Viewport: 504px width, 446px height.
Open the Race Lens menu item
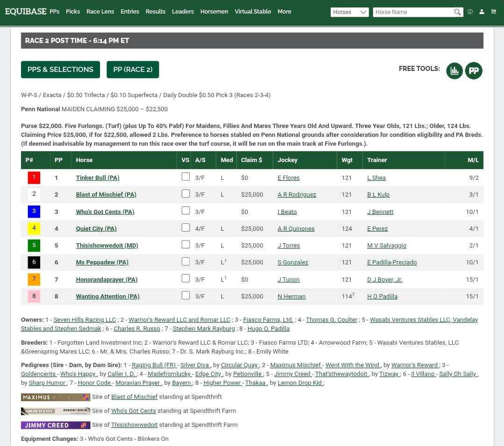(x=100, y=12)
